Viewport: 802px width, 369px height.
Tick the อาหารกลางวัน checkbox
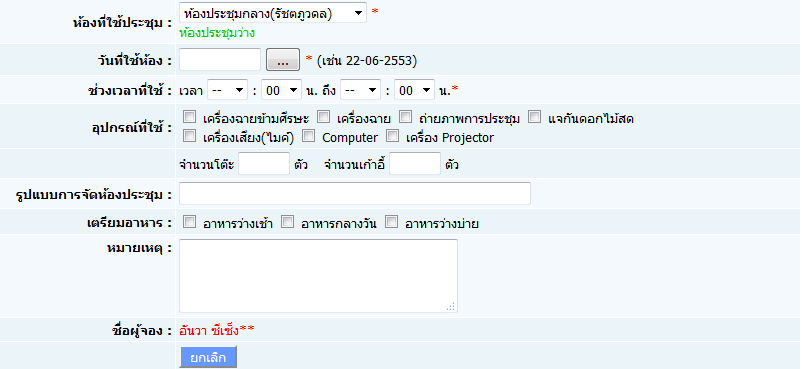[288, 222]
